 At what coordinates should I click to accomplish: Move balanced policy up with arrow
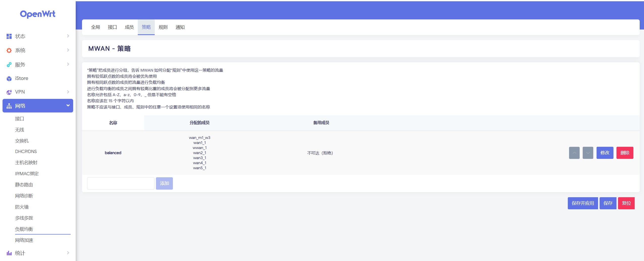(x=574, y=153)
